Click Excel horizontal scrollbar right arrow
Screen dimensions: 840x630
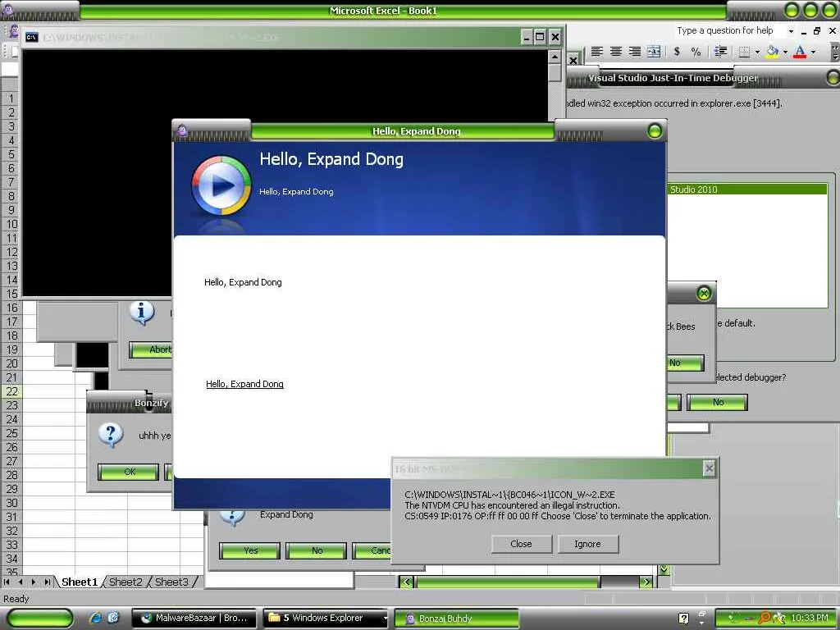646,582
